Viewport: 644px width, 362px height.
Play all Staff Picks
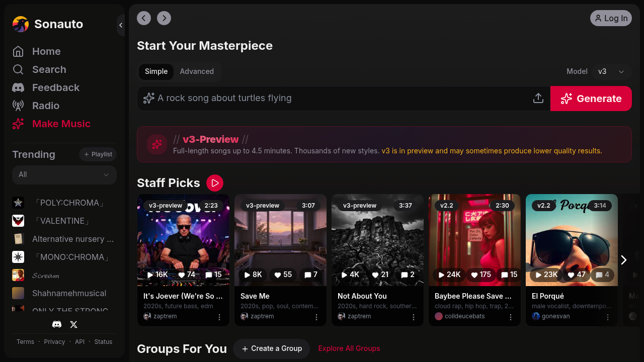pyautogui.click(x=215, y=183)
